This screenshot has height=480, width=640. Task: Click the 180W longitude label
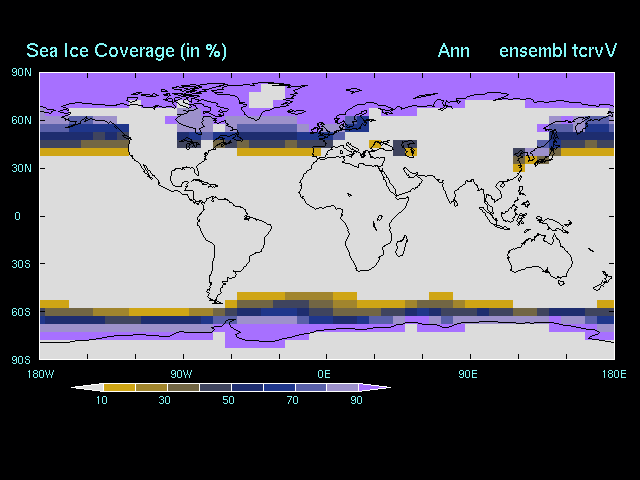coord(40,374)
